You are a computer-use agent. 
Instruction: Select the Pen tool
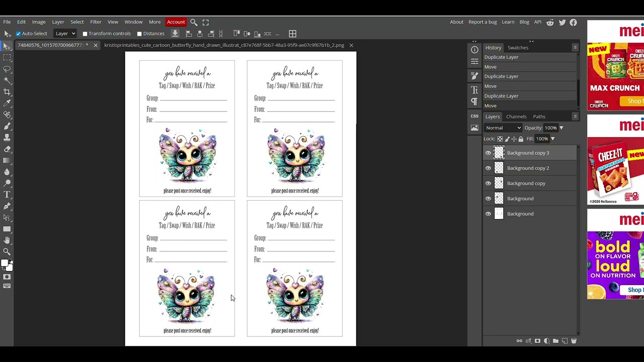[x=7, y=206]
